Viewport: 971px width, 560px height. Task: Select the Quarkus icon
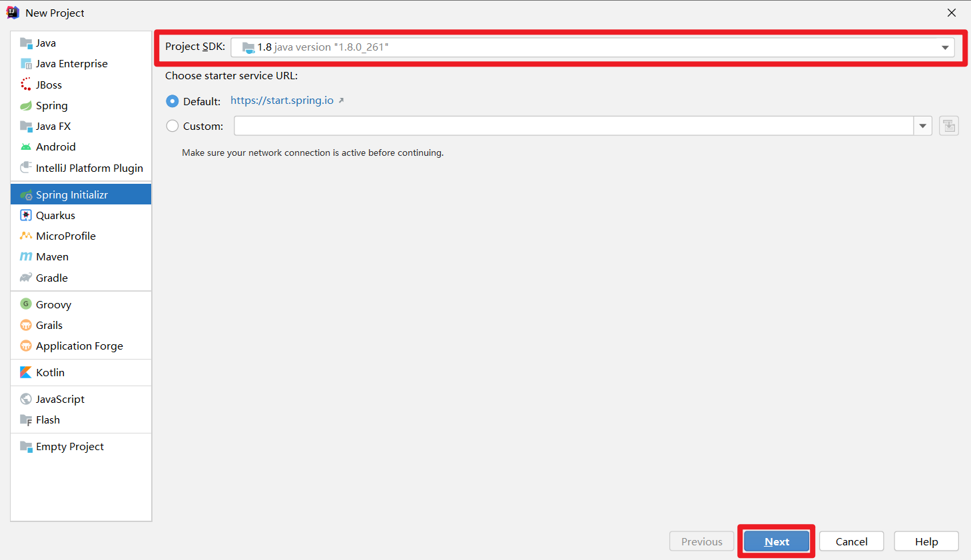(x=26, y=215)
